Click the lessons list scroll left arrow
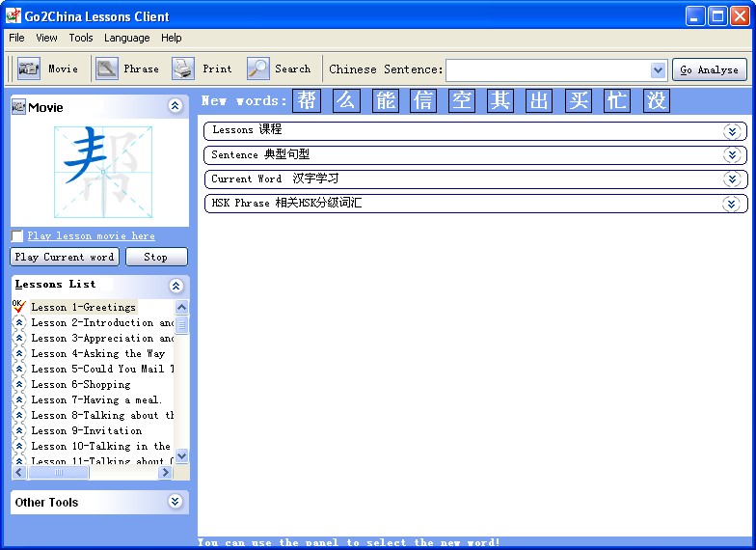 pos(19,473)
